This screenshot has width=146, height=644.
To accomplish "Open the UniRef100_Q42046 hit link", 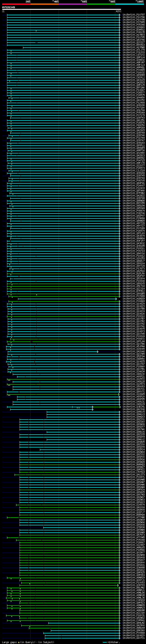I will point(133,352).
